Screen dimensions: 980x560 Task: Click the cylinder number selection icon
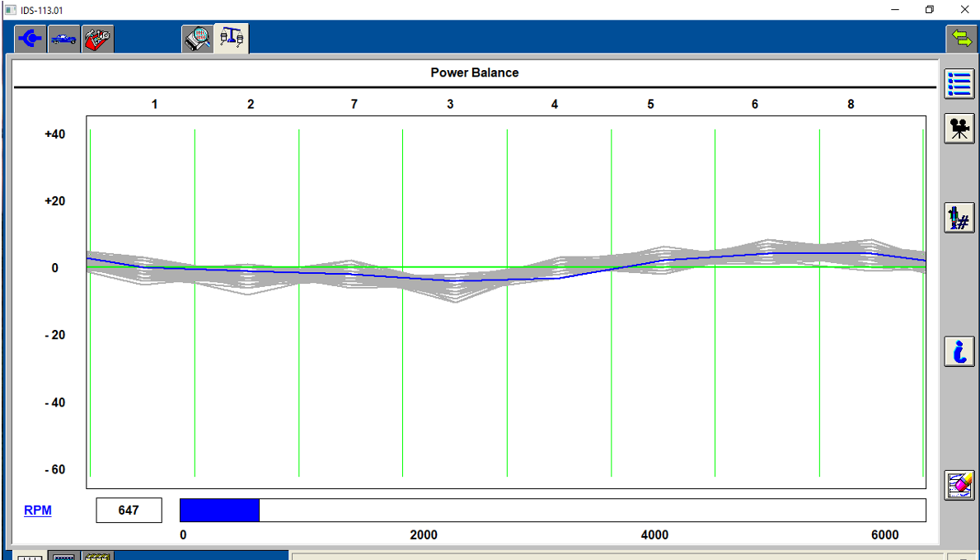[x=959, y=218]
